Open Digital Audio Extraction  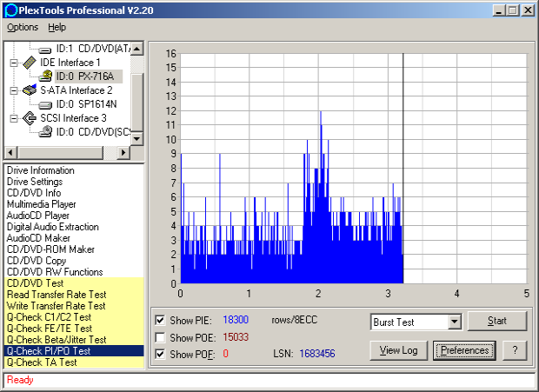point(52,227)
